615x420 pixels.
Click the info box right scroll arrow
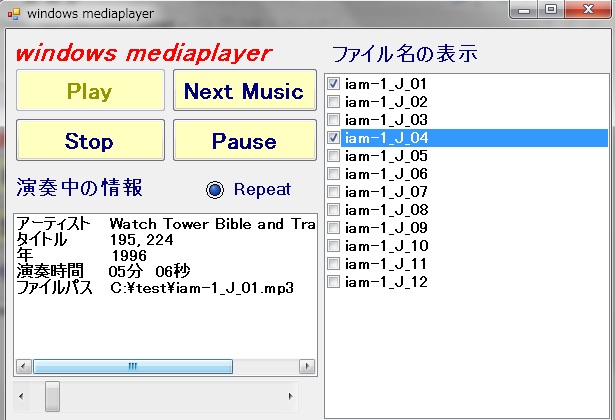coord(307,367)
